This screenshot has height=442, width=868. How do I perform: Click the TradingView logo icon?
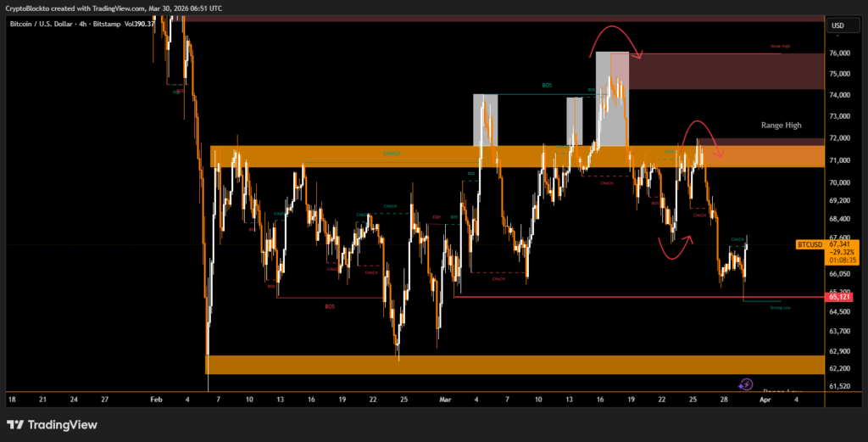pyautogui.click(x=15, y=424)
